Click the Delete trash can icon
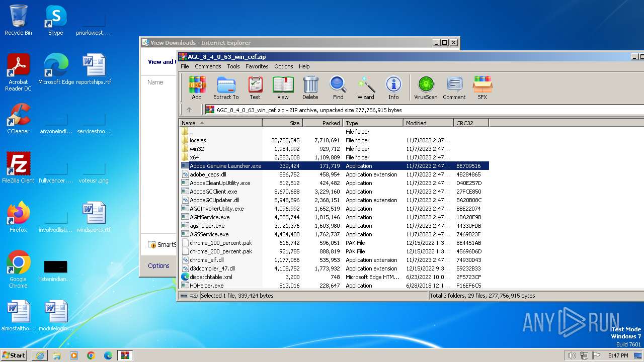 click(x=310, y=87)
